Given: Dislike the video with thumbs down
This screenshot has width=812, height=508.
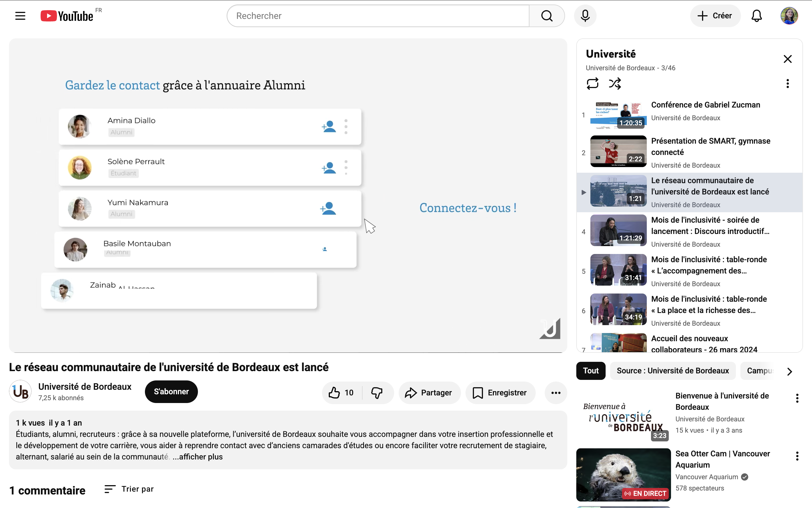Looking at the screenshot, I should pos(377,393).
